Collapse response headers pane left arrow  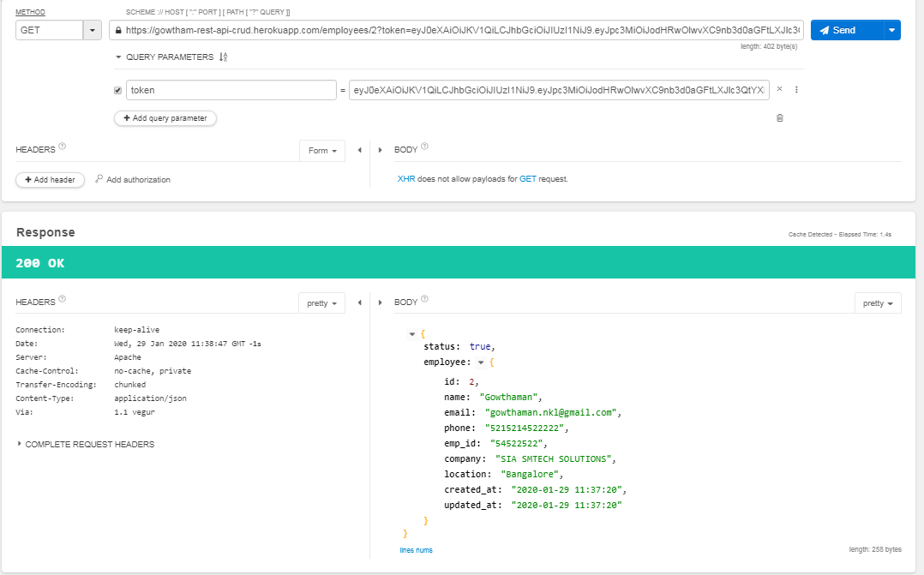(x=359, y=302)
